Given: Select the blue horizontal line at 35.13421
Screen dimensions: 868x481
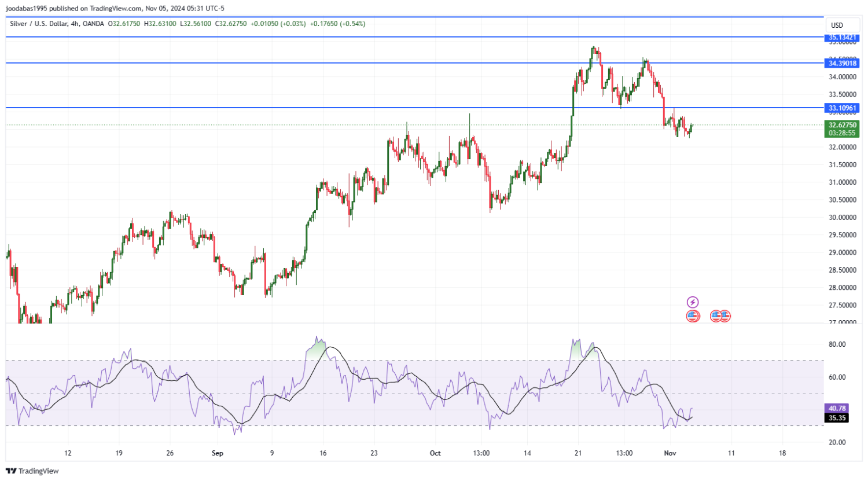Looking at the screenshot, I should click(414, 37).
